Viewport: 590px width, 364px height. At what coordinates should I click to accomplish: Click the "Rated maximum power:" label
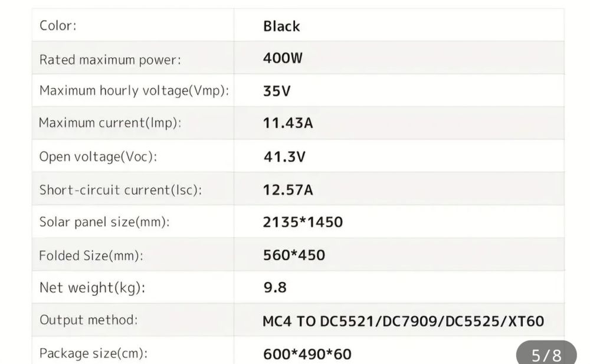pos(110,59)
